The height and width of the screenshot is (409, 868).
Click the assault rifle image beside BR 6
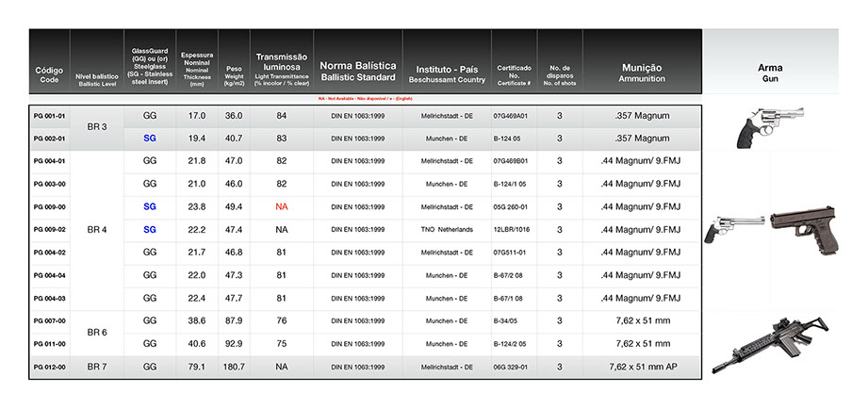[x=771, y=345]
